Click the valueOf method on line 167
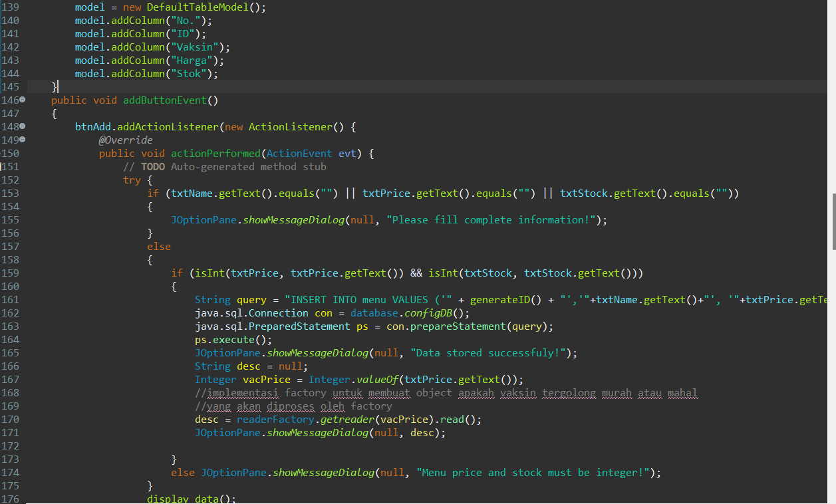Image resolution: width=836 pixels, height=504 pixels. coord(377,380)
